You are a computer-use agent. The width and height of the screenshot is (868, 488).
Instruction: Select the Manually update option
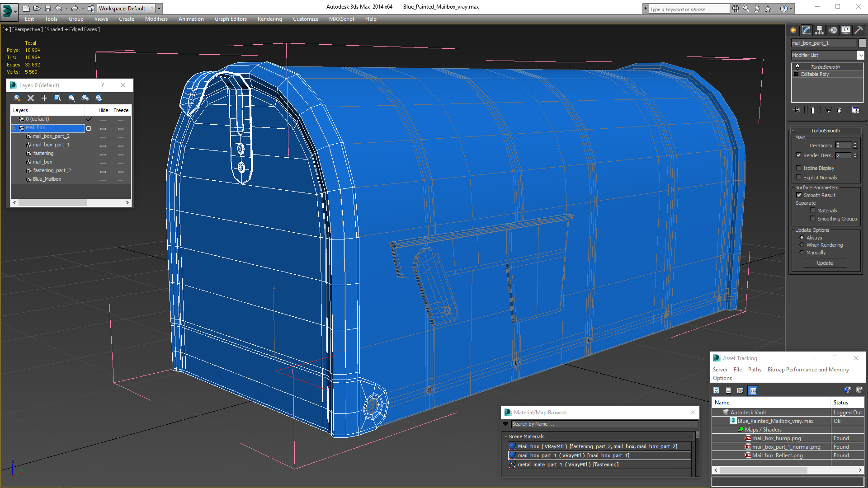click(x=802, y=252)
